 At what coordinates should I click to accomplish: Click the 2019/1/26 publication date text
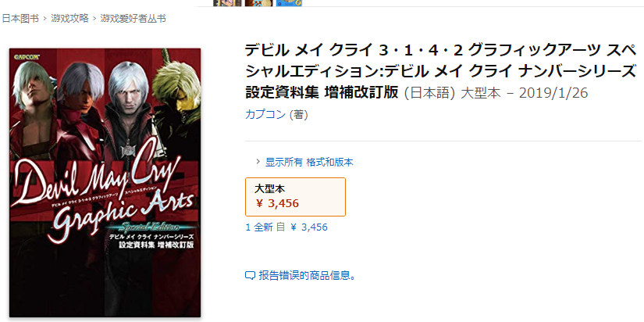tap(553, 93)
